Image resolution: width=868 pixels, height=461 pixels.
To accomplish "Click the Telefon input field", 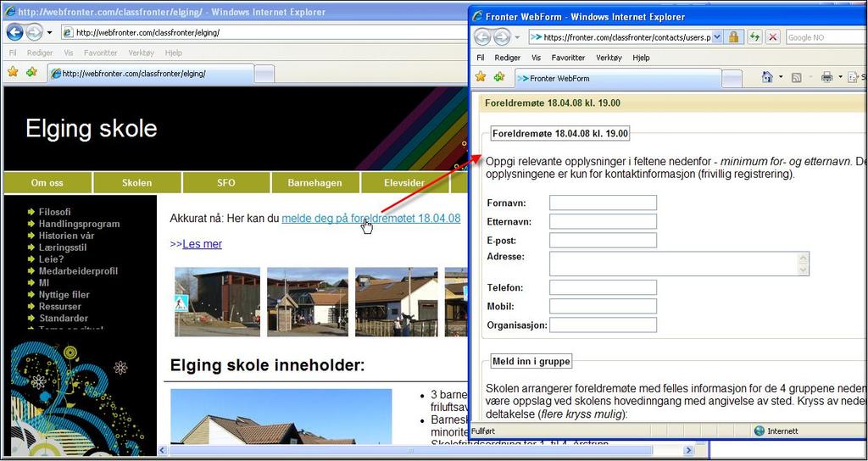I will 603,287.
